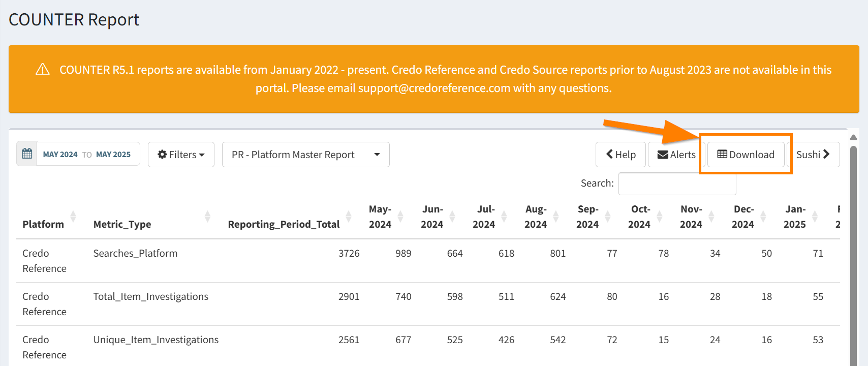The height and width of the screenshot is (366, 868).
Task: Click the Aug-2024 value 801
Action: click(x=558, y=253)
